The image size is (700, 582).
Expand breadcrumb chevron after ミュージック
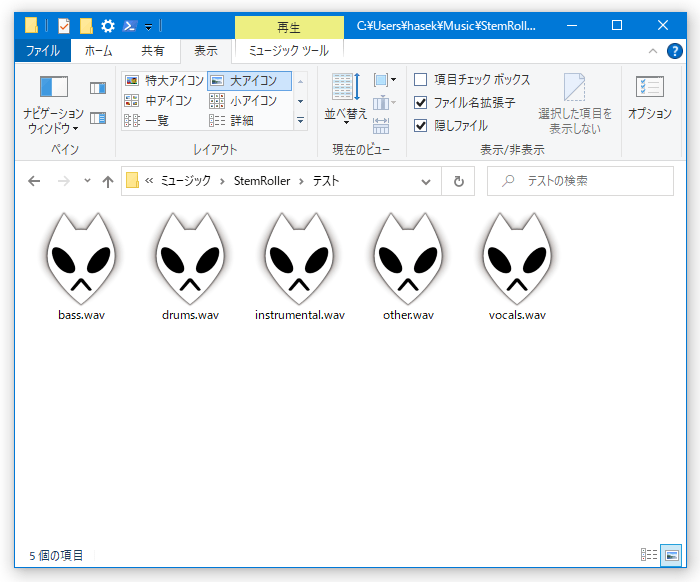[x=222, y=181]
